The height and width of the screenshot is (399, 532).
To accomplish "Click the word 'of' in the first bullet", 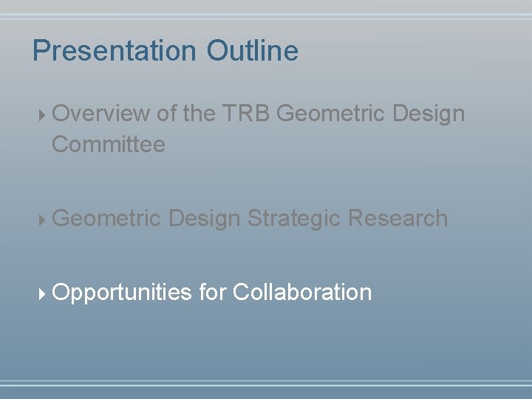I will point(166,112).
